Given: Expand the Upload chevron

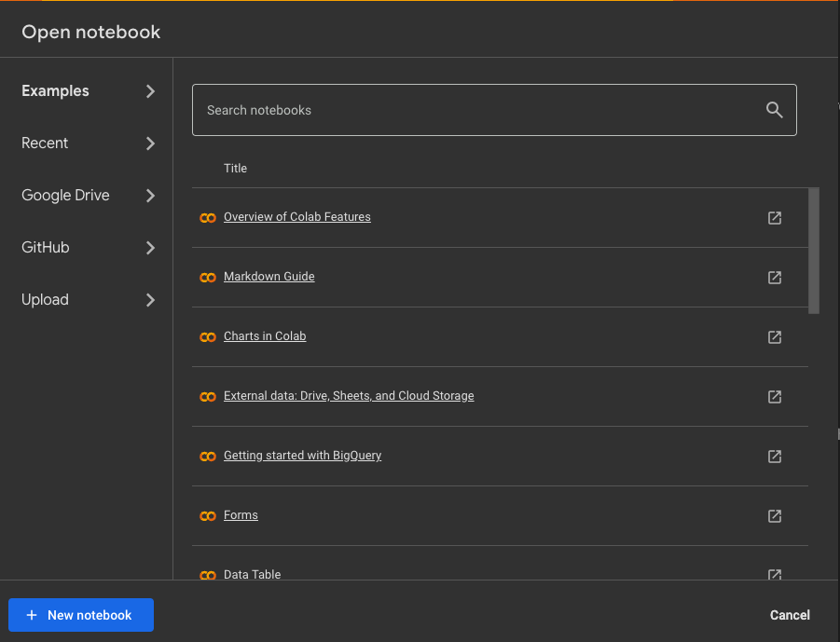Looking at the screenshot, I should [150, 300].
